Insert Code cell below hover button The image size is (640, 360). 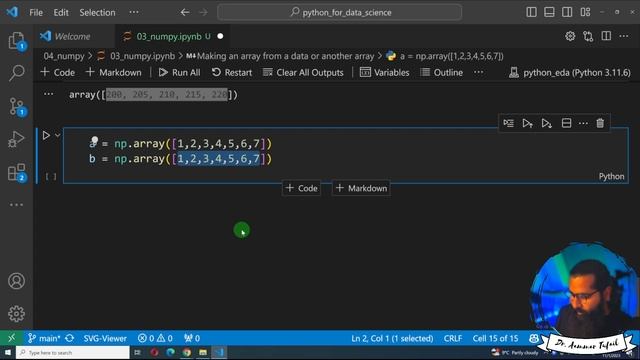302,188
